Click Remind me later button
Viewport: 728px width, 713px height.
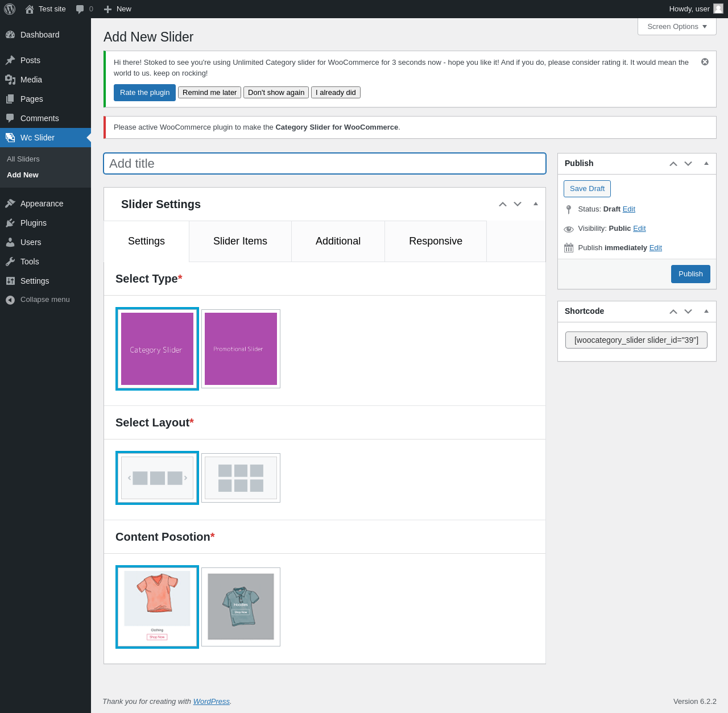point(209,93)
